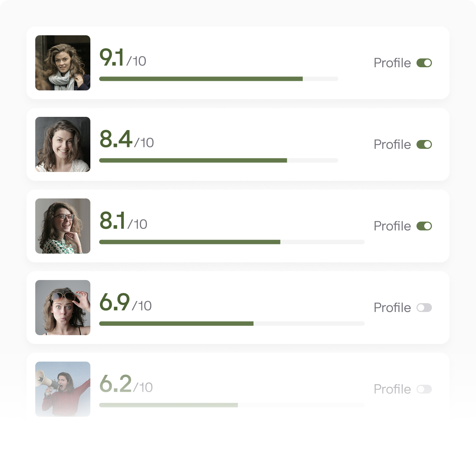Click the progress bar under the 9.1 score

219,79
